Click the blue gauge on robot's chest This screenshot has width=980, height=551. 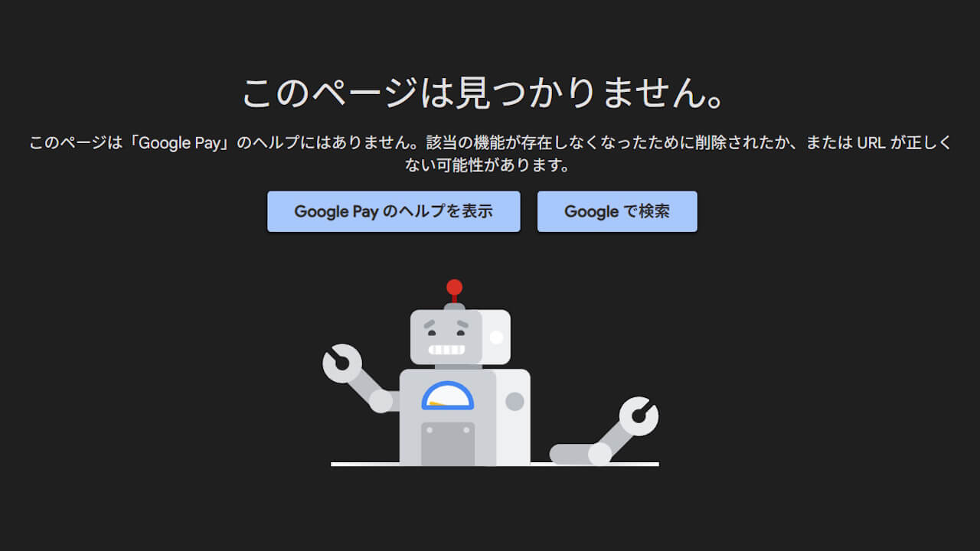448,396
